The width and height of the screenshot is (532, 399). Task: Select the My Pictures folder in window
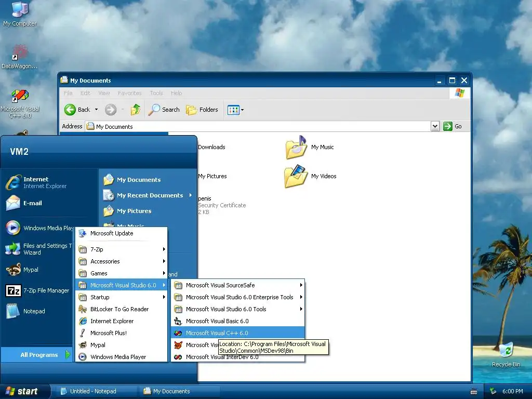(x=212, y=176)
